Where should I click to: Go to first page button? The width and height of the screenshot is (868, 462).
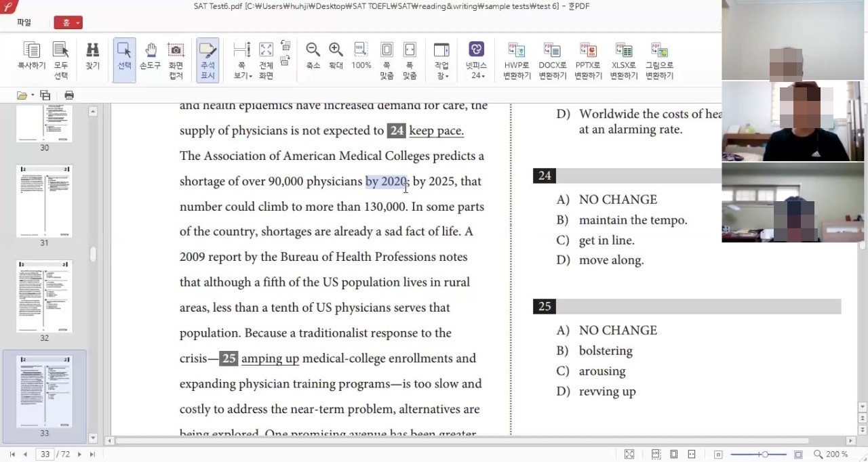tap(12, 455)
